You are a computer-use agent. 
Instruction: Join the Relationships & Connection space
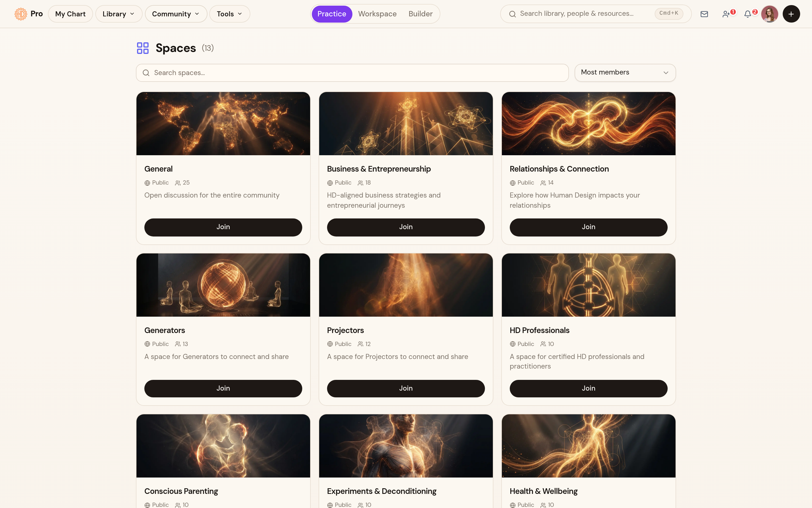588,227
